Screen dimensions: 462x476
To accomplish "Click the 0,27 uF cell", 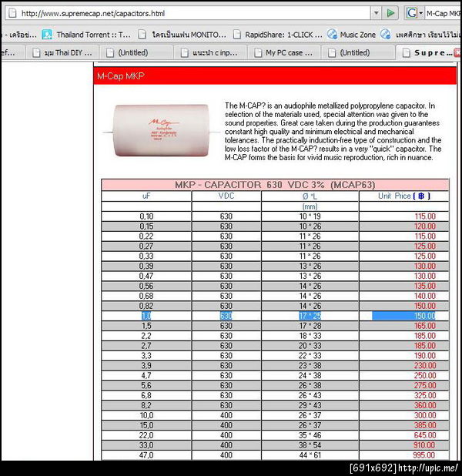I will click(x=146, y=246).
